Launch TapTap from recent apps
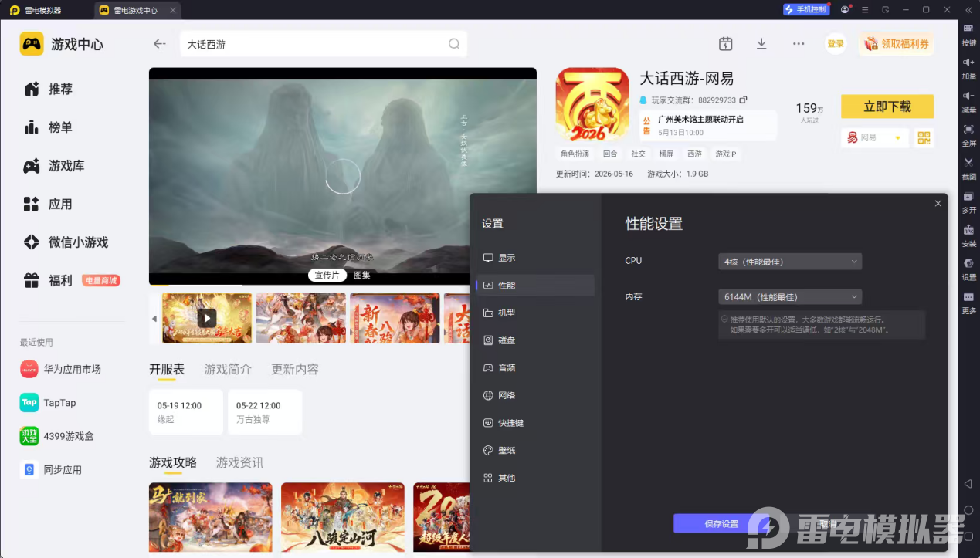This screenshot has height=558, width=980. tap(48, 403)
